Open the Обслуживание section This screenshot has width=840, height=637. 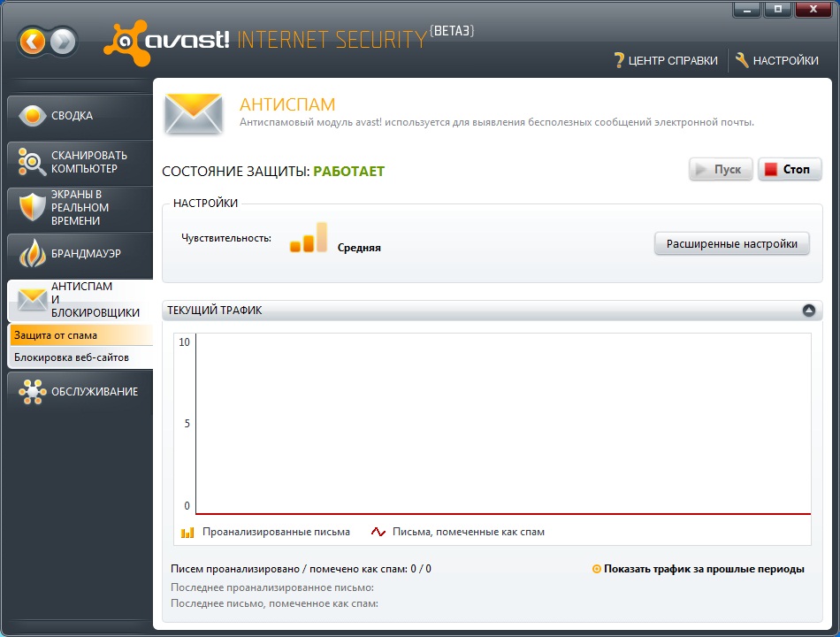[80, 391]
